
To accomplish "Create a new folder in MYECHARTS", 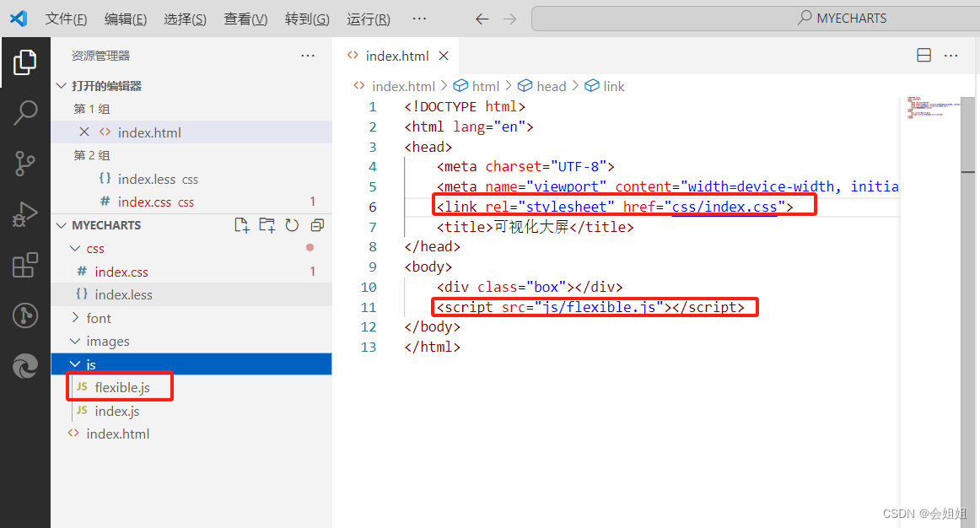I will coord(266,225).
